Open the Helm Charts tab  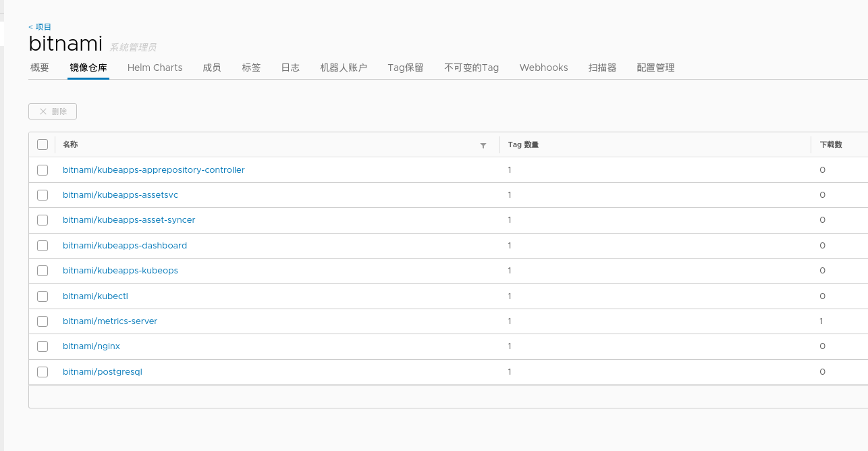(x=155, y=68)
